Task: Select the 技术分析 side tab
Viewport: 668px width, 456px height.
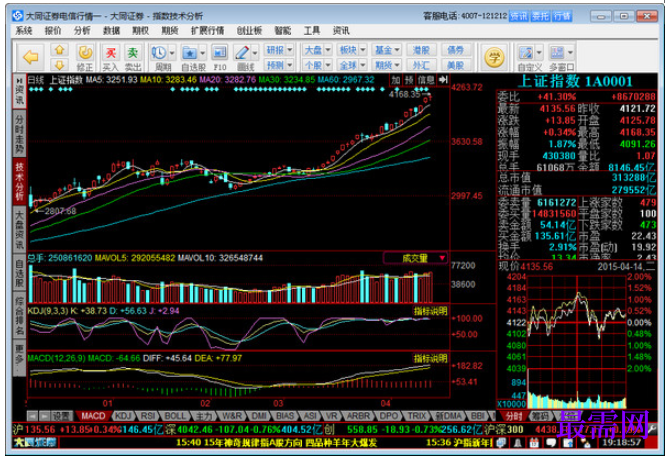Action: [x=20, y=181]
